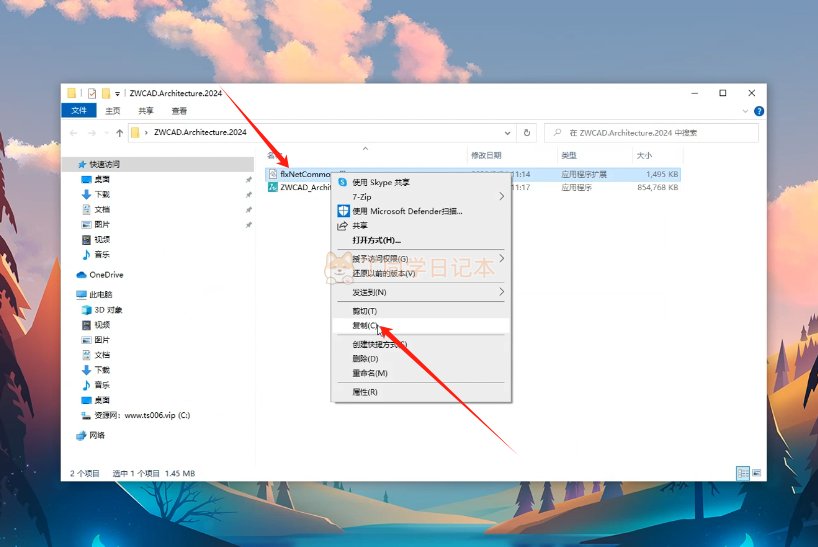Click the refresh button beside address bar
818x547 pixels.
point(527,133)
